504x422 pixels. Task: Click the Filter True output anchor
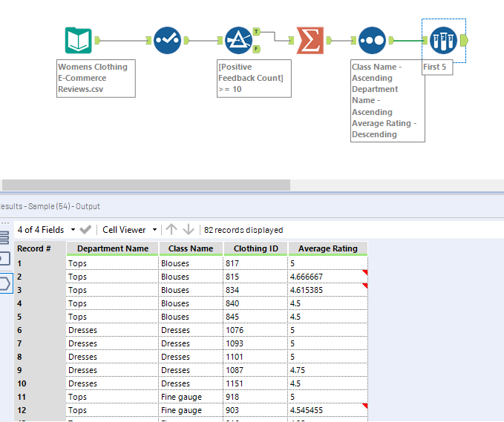tap(256, 31)
